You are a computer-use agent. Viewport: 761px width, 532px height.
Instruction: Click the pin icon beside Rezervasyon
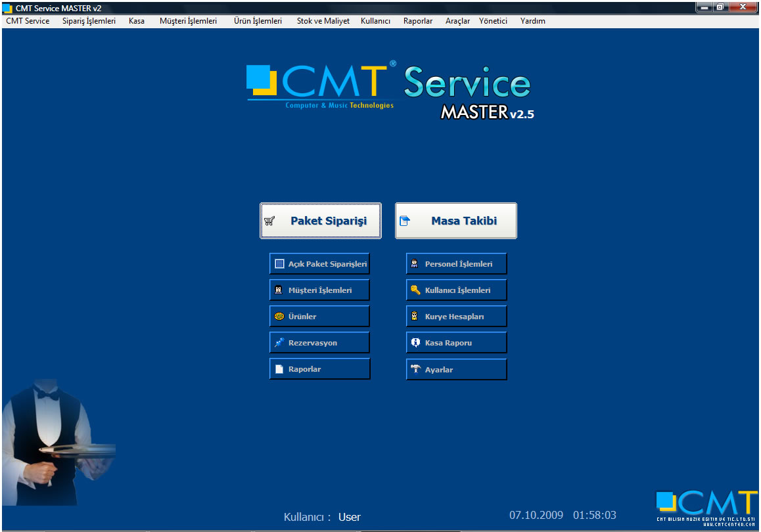(x=279, y=343)
